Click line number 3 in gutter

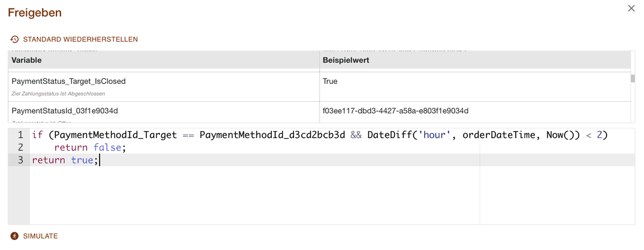tap(20, 160)
